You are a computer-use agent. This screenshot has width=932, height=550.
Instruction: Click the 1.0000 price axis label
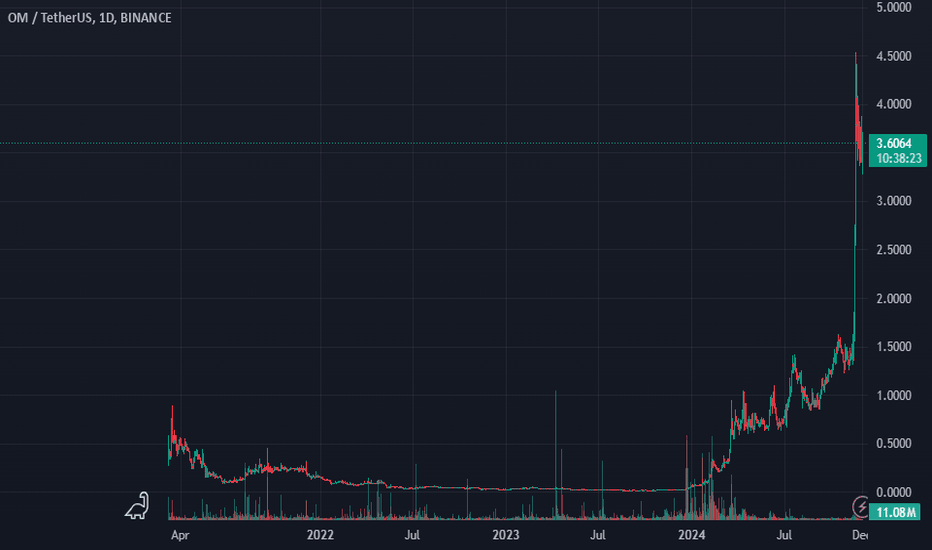click(x=894, y=395)
